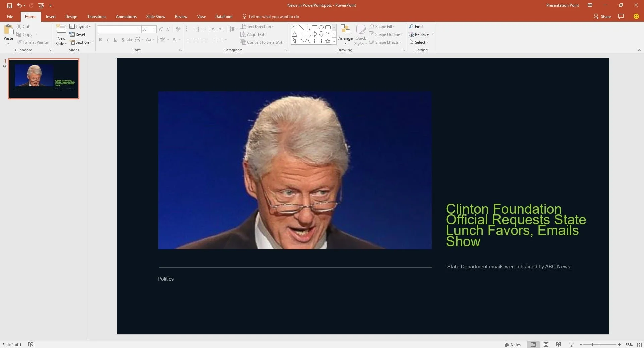
Task: Toggle Italic formatting
Action: tap(108, 40)
